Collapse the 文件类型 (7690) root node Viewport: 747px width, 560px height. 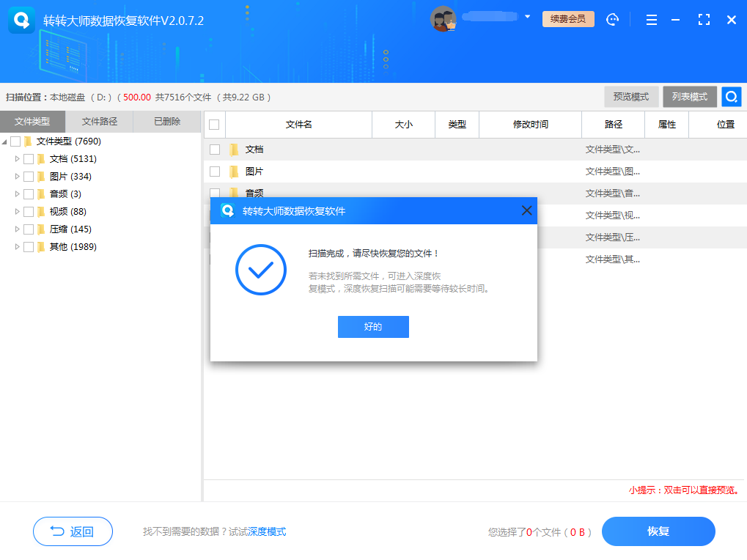(6, 141)
